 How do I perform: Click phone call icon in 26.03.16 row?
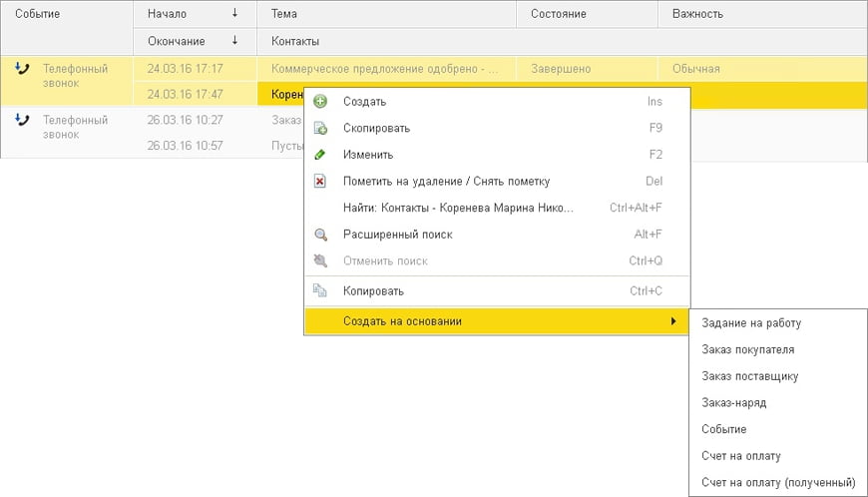coord(22,120)
